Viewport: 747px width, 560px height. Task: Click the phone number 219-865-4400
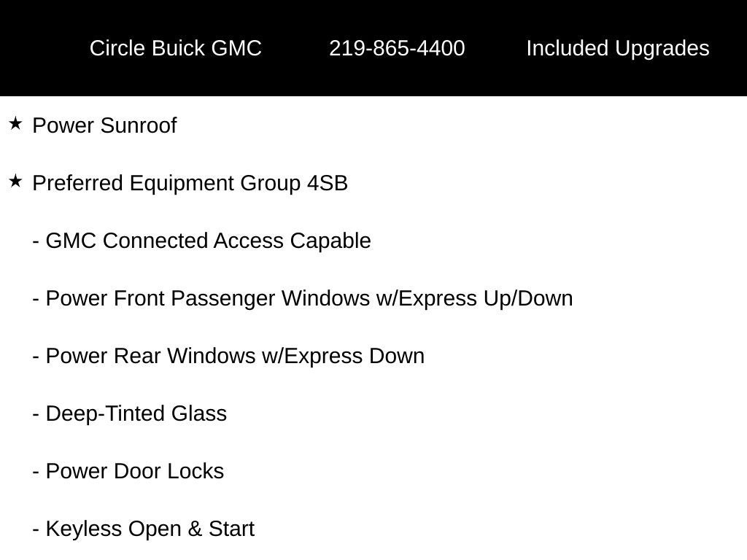pos(397,48)
